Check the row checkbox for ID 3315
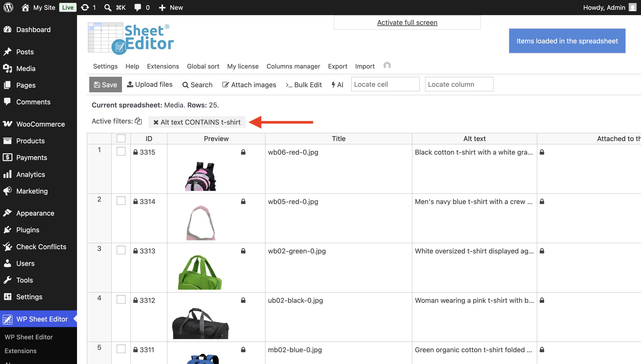Viewport: 641px width, 364px height. pos(121,151)
